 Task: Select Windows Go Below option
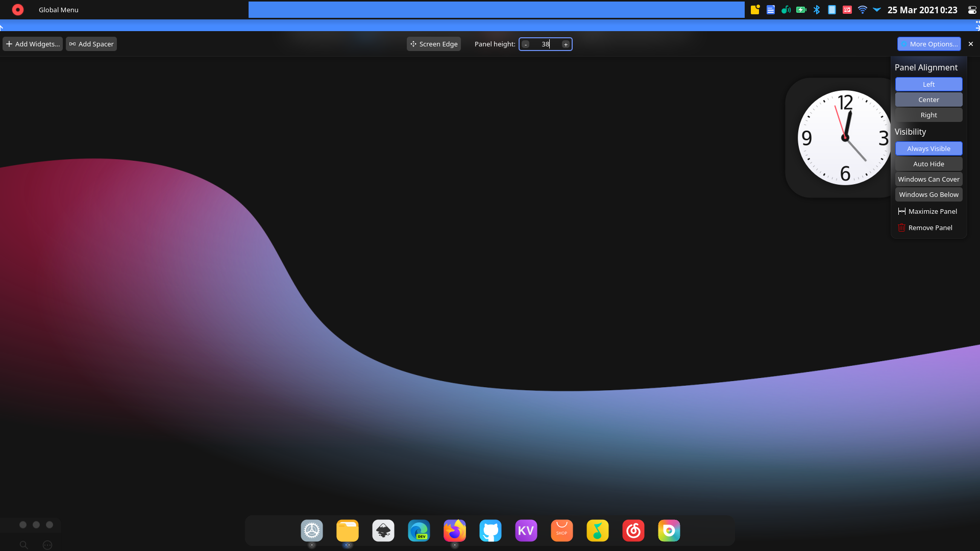pyautogui.click(x=928, y=194)
